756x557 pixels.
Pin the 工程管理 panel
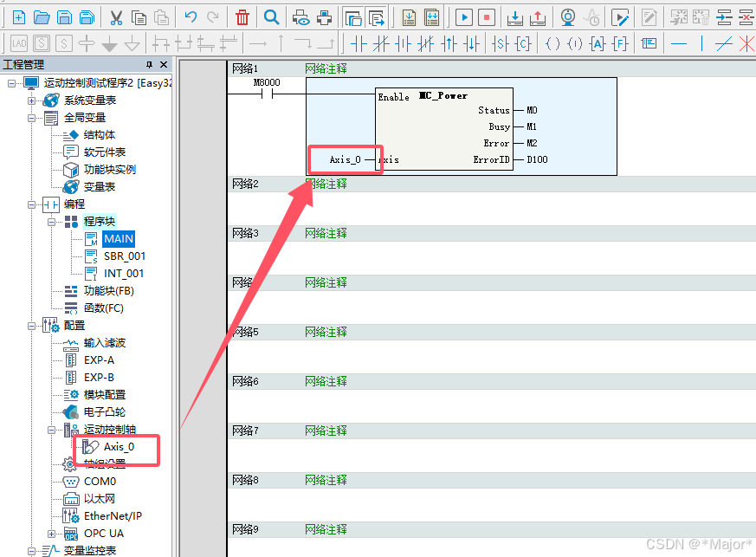pyautogui.click(x=149, y=64)
